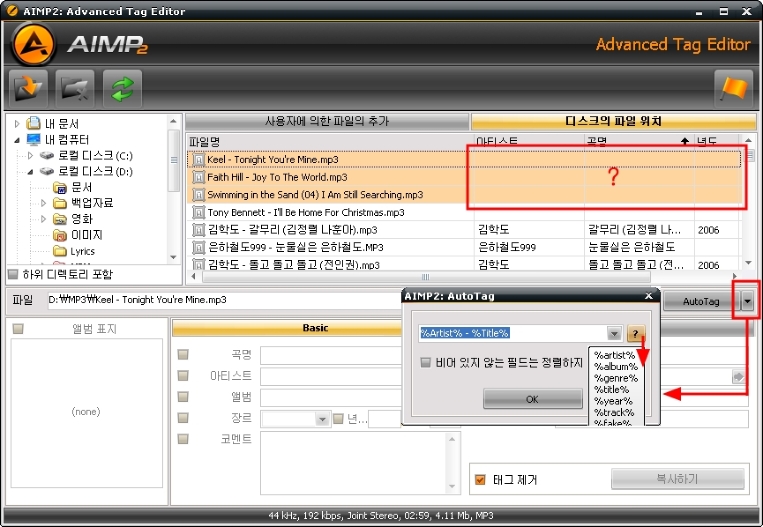Click the Lyrics folder icon
The height and width of the screenshot is (527, 763).
(x=60, y=251)
